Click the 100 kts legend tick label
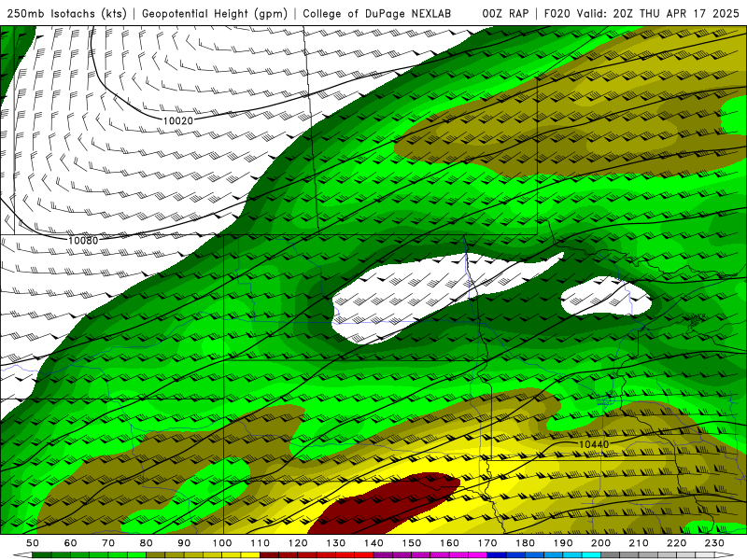The width and height of the screenshot is (747, 560). point(222,543)
